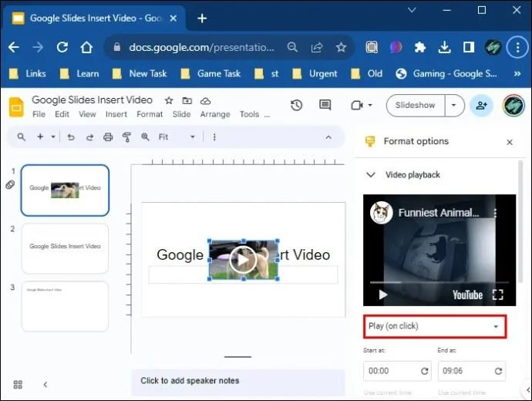Open the Insert menu
The height and width of the screenshot is (401, 532).
click(x=116, y=114)
